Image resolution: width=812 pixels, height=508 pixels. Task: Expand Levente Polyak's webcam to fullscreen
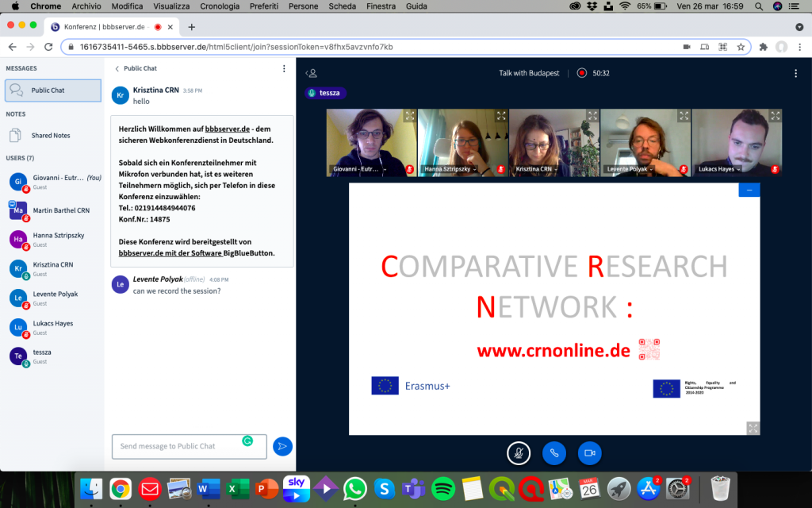coord(684,116)
